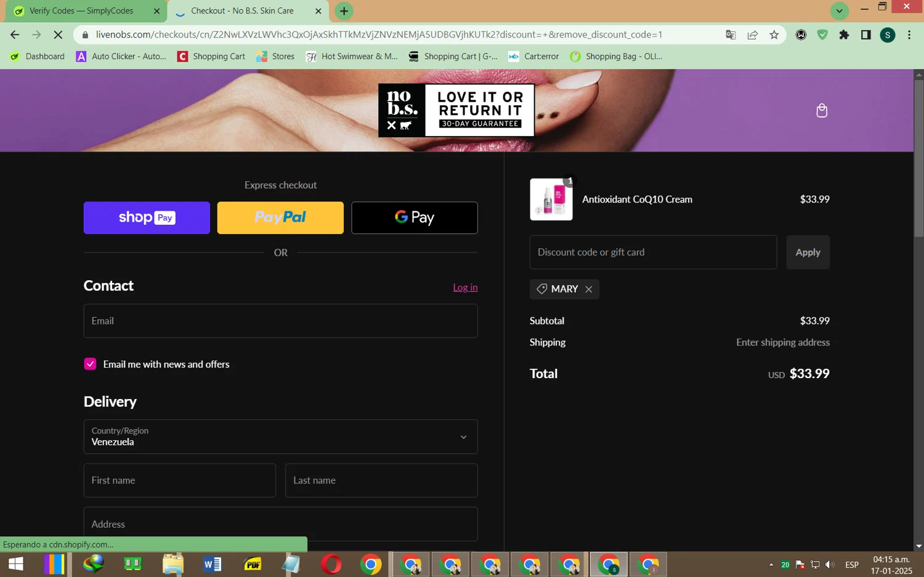Open Internet Download Manager in the taskbar

pos(94,564)
